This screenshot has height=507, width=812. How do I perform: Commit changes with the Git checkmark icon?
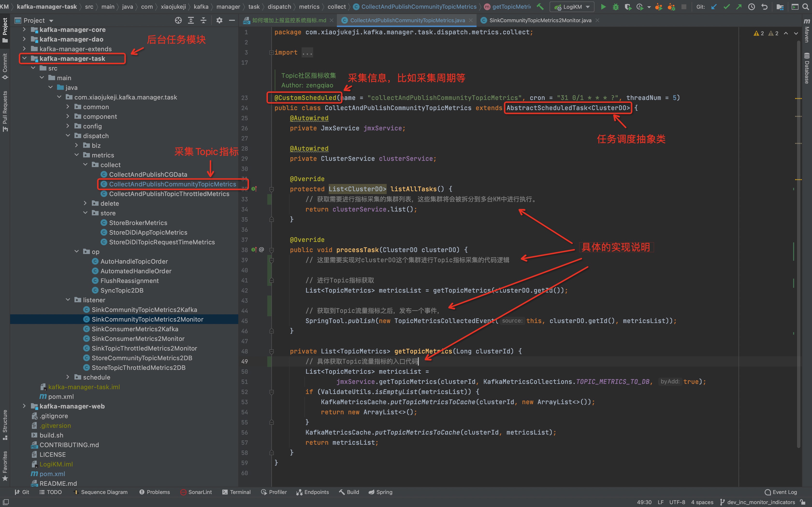pyautogui.click(x=726, y=7)
